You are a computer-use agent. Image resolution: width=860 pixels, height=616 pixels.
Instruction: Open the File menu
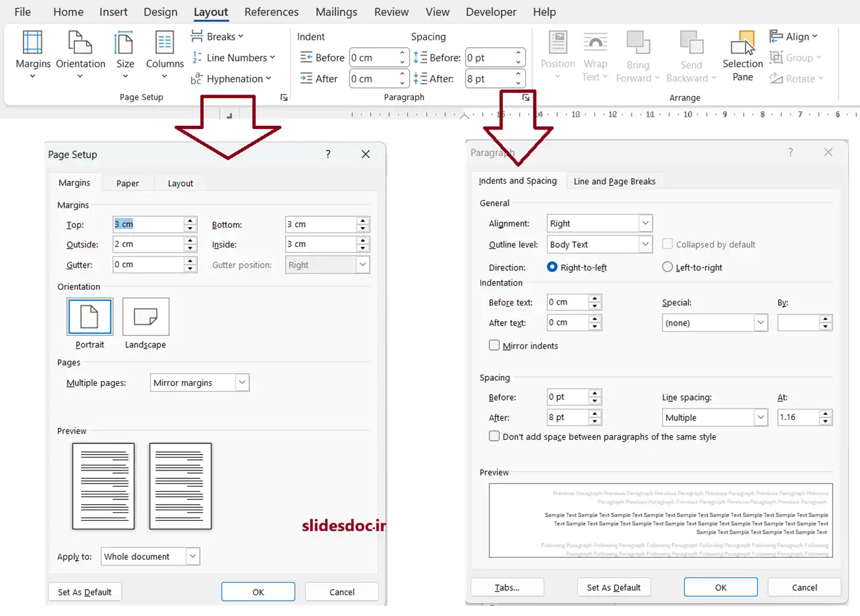[23, 12]
